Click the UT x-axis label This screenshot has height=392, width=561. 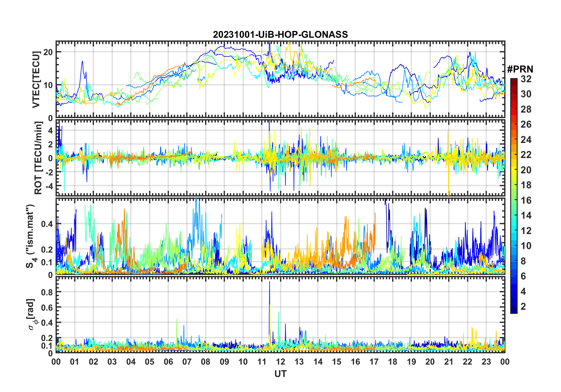(280, 374)
